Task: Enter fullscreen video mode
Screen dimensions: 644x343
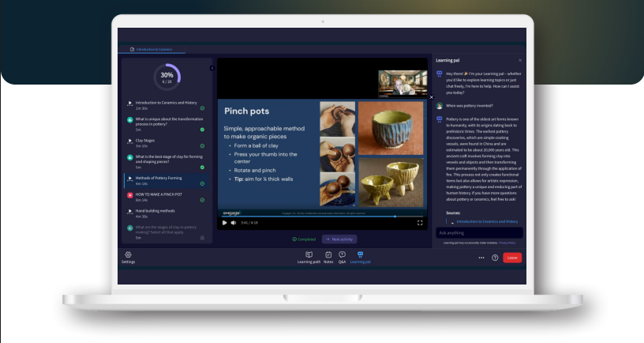Action: [420, 223]
